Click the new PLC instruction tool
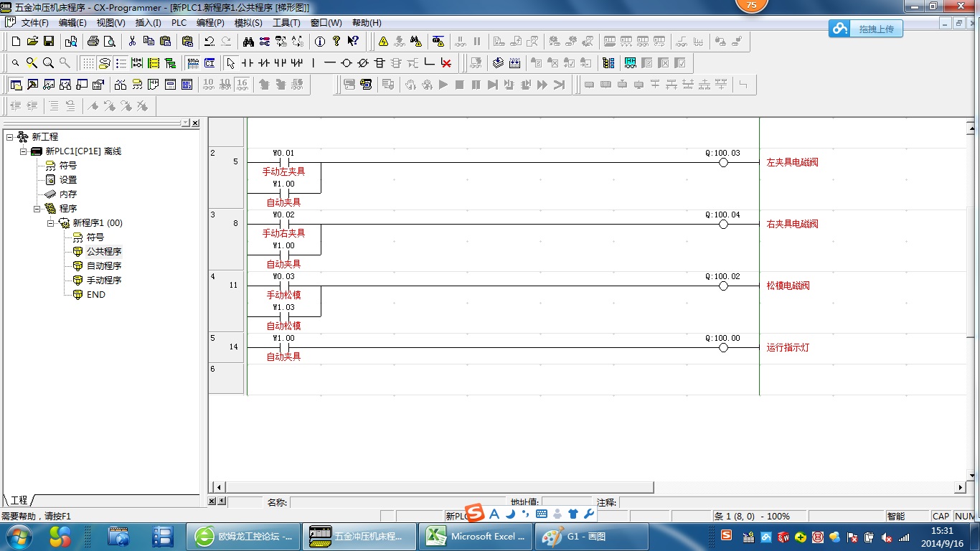This screenshot has height=551, width=980. tap(380, 63)
